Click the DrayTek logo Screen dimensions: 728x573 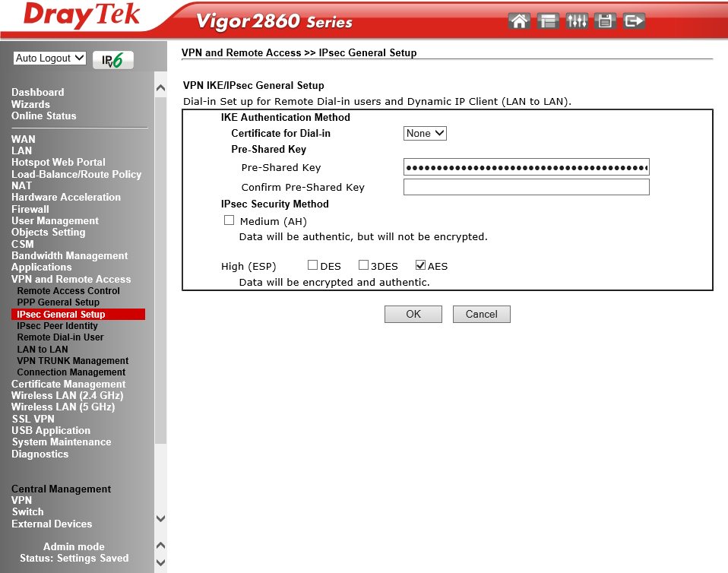pos(82,15)
